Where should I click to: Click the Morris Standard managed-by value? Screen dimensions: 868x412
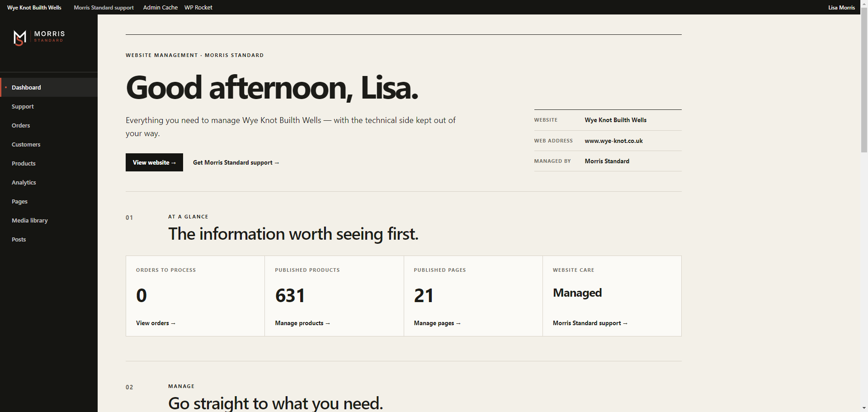[x=607, y=161]
